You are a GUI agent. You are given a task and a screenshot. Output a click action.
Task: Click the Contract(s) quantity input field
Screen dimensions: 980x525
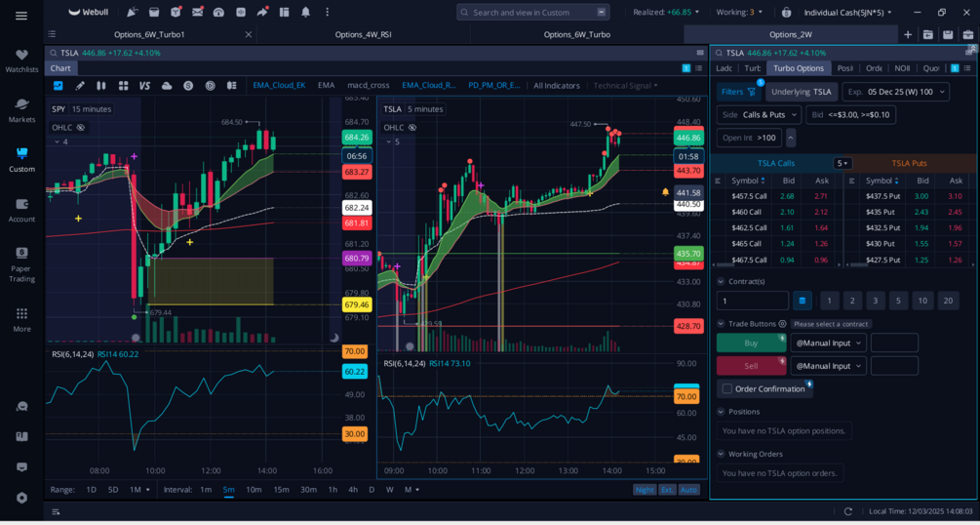[753, 301]
